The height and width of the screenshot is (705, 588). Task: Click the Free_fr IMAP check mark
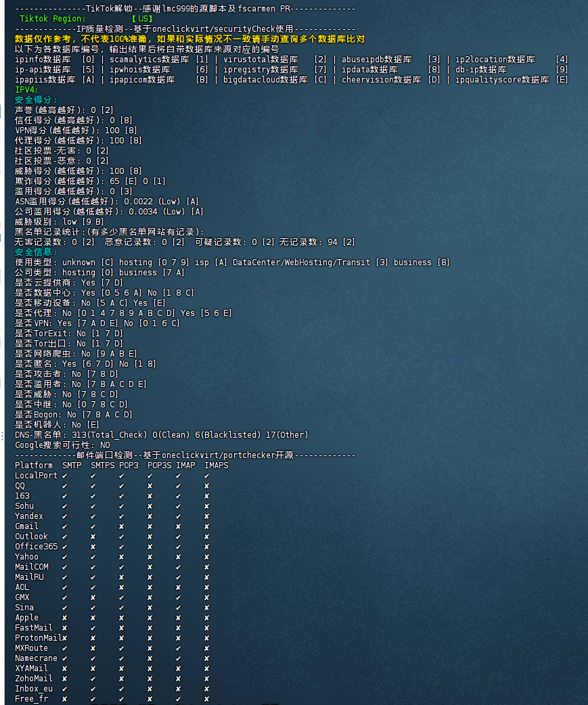point(178,699)
